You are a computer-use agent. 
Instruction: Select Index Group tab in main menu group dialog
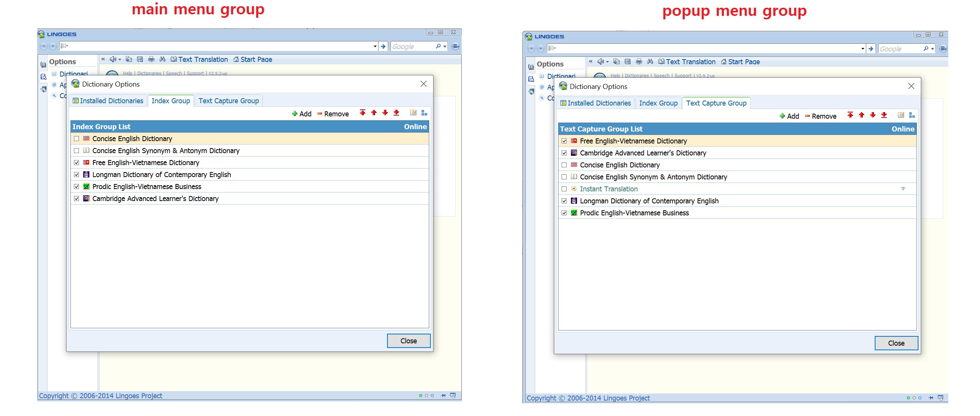click(x=171, y=101)
